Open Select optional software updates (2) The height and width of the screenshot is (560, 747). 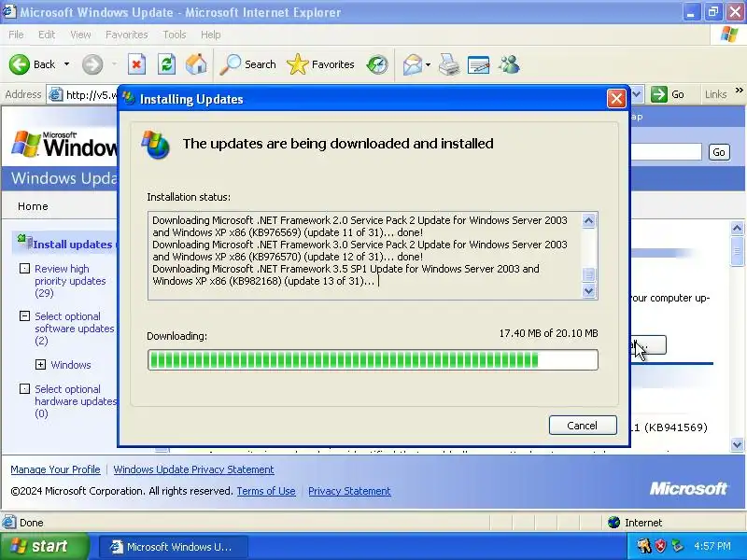point(75,329)
